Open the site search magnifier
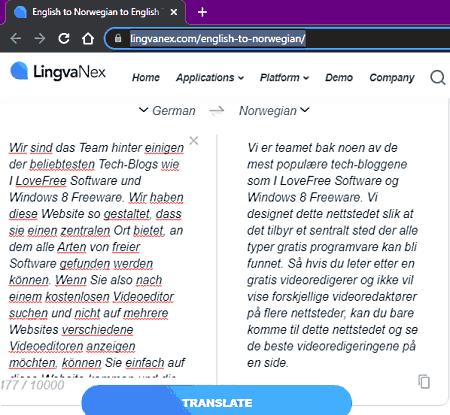Screen dimensions: 450x415 pyautogui.click(x=438, y=78)
